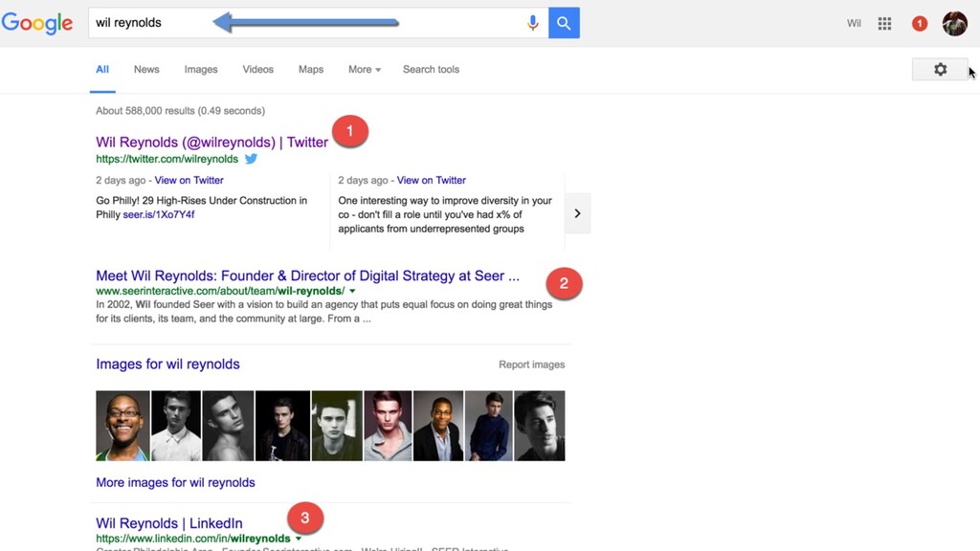Open 'Images for wil reynolds' heading

167,364
